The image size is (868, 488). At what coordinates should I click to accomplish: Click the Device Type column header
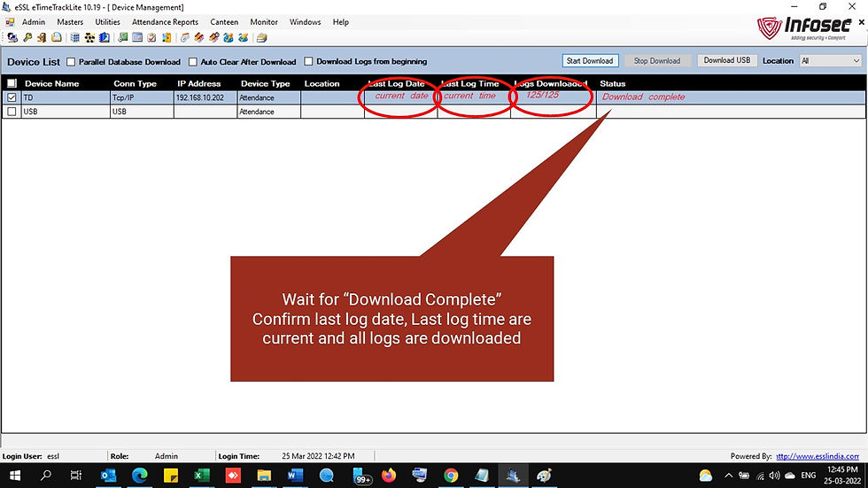pyautogui.click(x=265, y=83)
